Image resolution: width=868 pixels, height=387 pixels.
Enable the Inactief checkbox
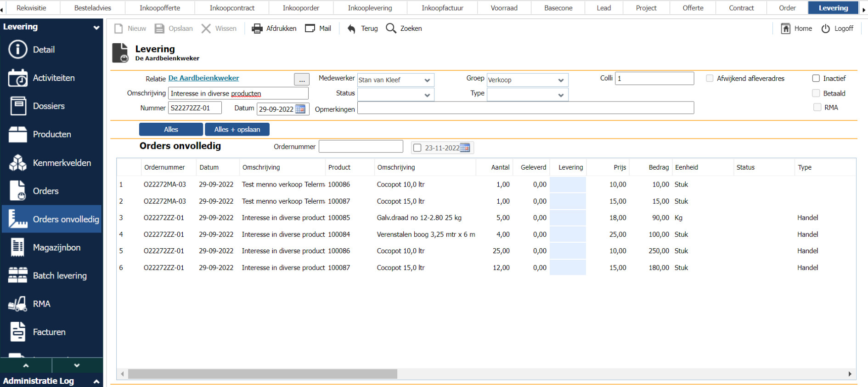click(x=816, y=79)
